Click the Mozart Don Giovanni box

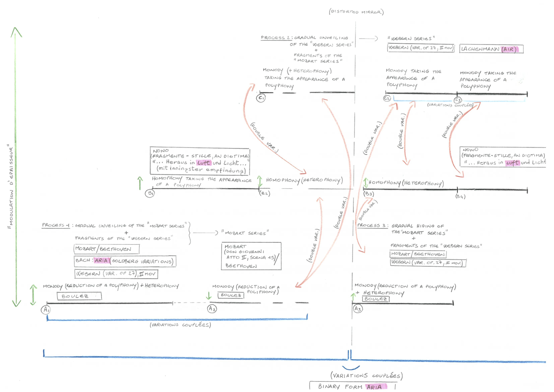(x=251, y=256)
